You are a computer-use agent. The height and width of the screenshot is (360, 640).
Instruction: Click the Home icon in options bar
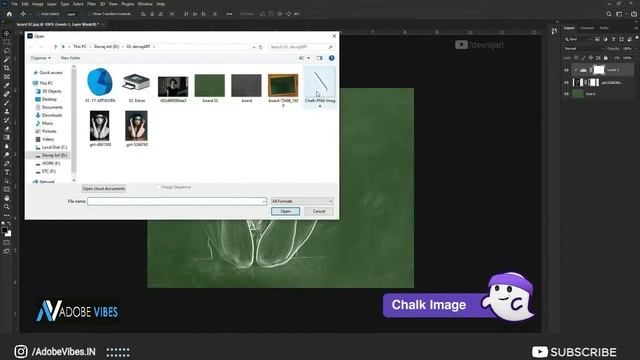pos(9,14)
